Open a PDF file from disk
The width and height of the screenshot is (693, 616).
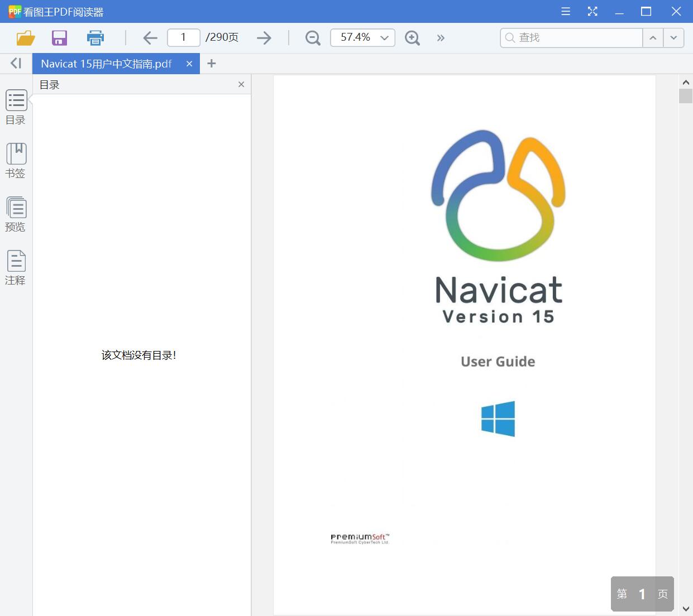coord(25,38)
